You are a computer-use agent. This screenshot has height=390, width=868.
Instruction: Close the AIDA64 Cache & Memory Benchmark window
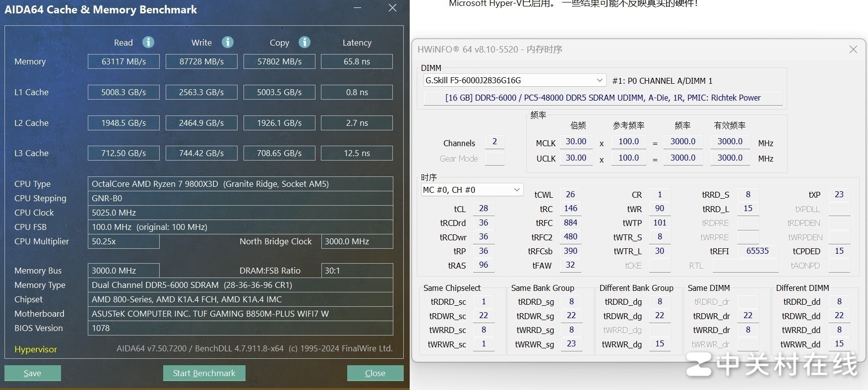click(392, 8)
